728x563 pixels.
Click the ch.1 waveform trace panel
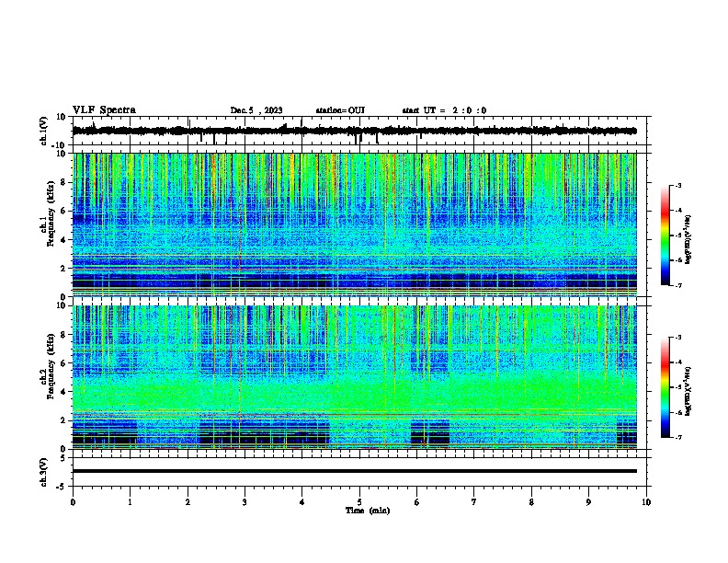tap(361, 131)
